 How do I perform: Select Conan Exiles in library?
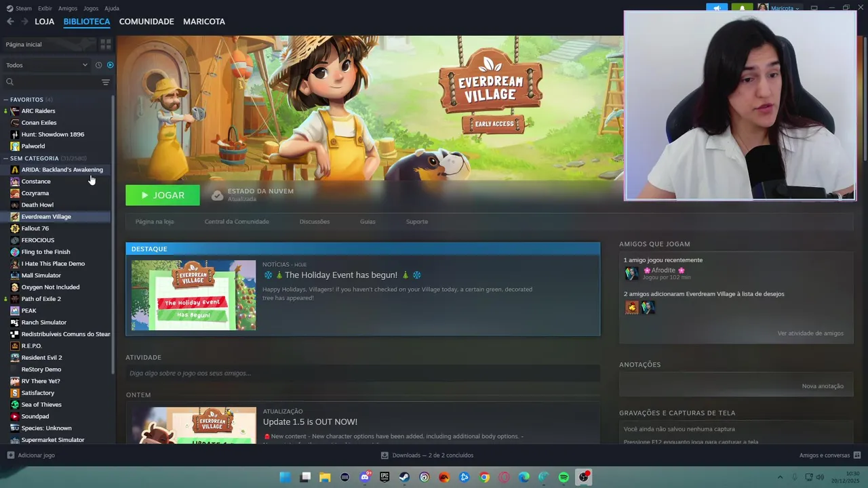click(x=39, y=123)
